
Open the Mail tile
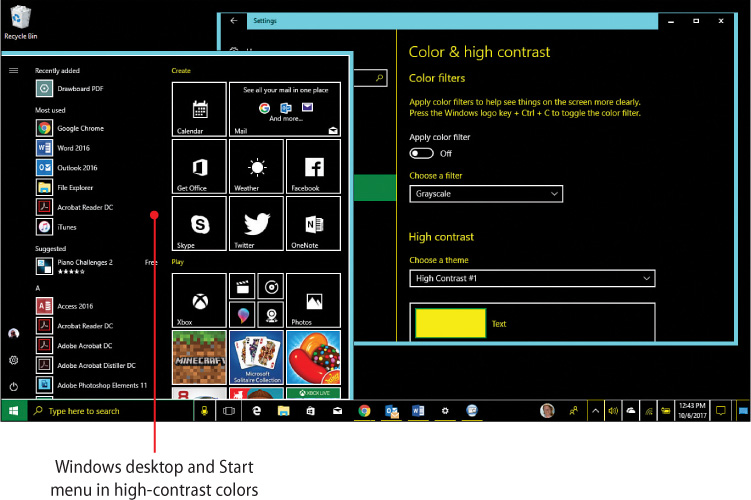click(285, 109)
